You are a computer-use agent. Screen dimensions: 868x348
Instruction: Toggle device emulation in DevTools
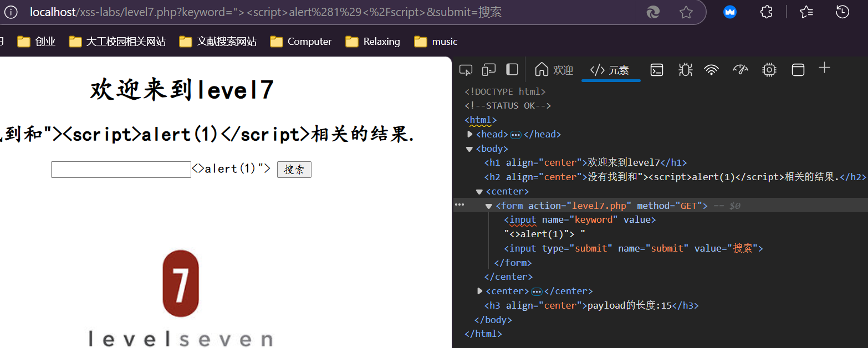point(488,70)
